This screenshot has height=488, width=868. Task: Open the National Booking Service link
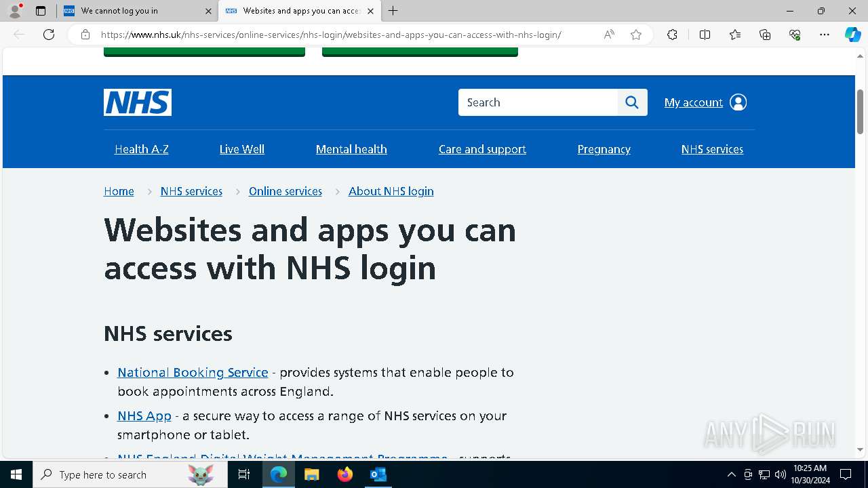(x=193, y=372)
